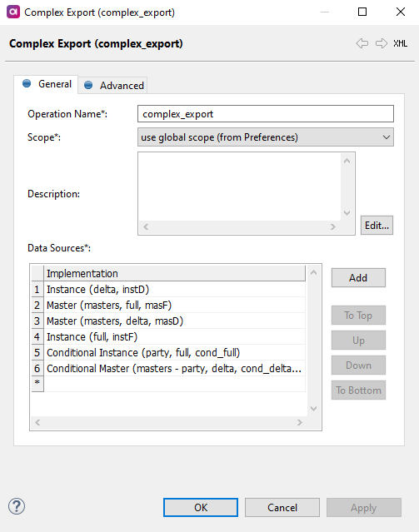Click row number 1 header
This screenshot has height=532, width=419.
(37, 290)
